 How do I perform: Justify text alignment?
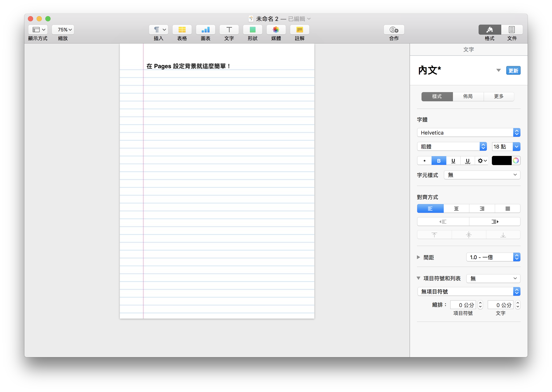508,209
